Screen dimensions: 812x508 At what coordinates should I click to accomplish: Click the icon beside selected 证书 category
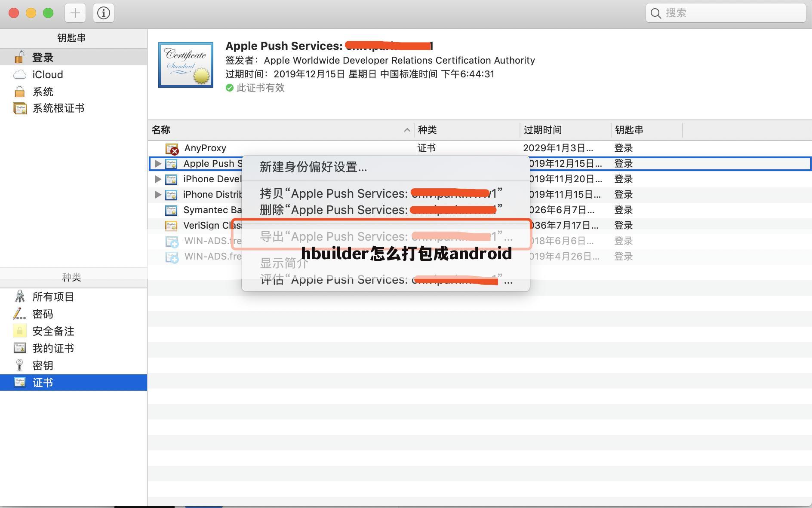(20, 382)
